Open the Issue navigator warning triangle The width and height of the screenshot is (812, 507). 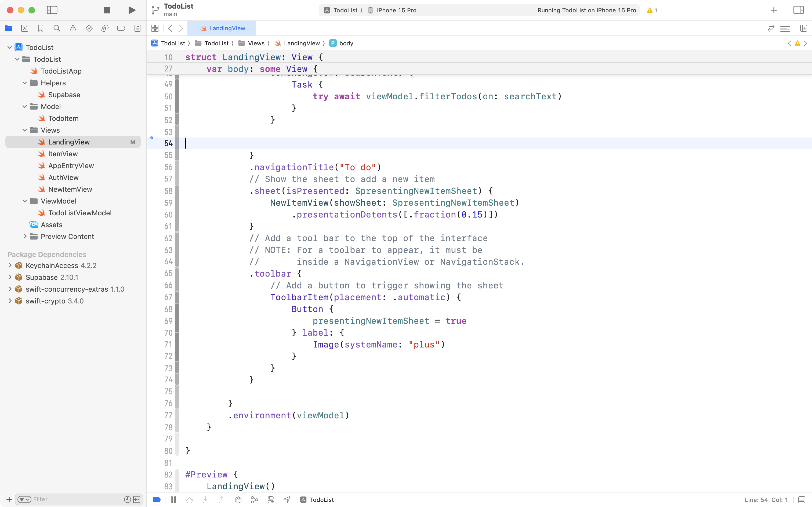[73, 28]
